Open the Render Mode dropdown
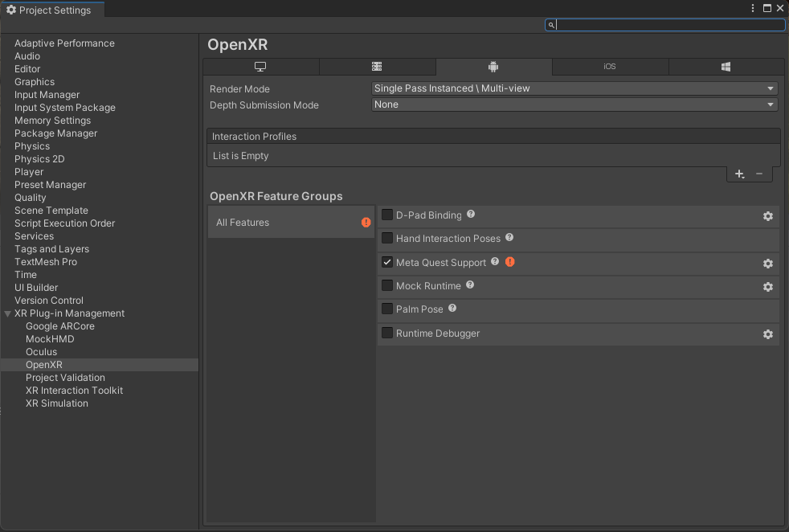The width and height of the screenshot is (789, 532). 574,88
